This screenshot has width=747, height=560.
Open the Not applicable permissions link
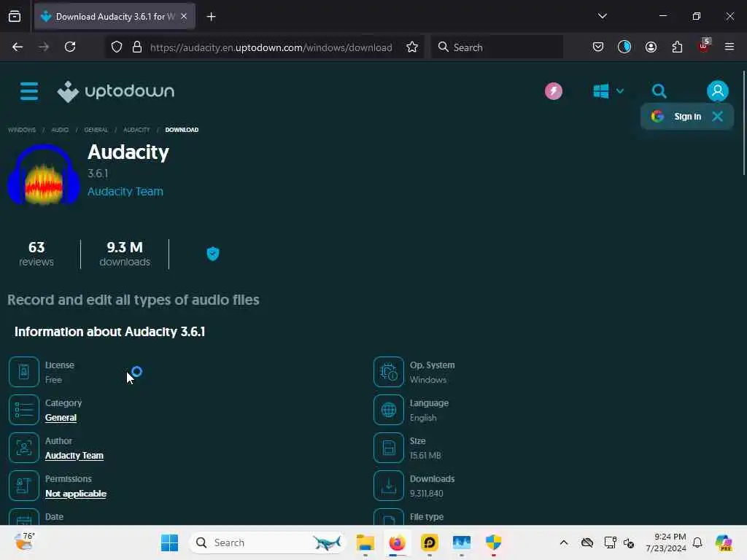76,494
